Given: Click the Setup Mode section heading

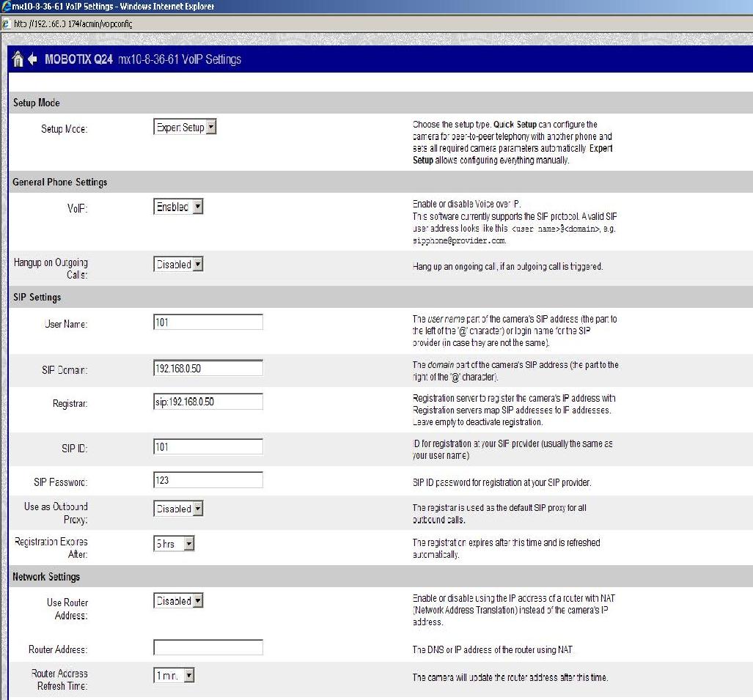Looking at the screenshot, I should coord(37,103).
